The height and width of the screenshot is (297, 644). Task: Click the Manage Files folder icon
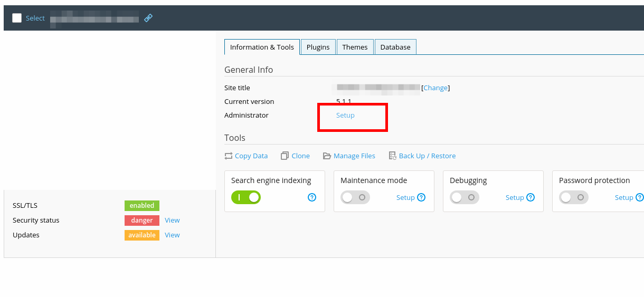[327, 156]
